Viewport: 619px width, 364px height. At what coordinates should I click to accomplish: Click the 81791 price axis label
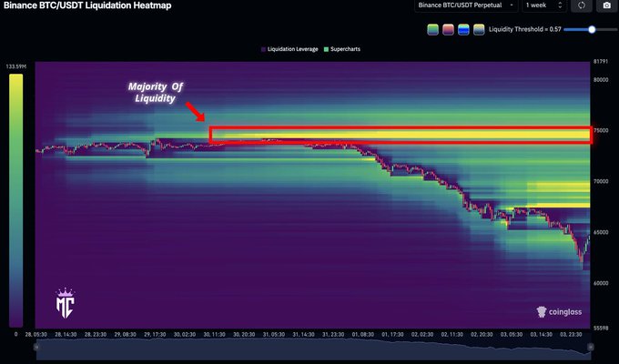point(601,62)
